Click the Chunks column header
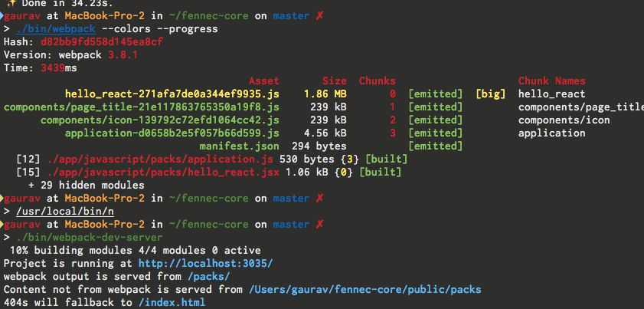 [x=377, y=81]
